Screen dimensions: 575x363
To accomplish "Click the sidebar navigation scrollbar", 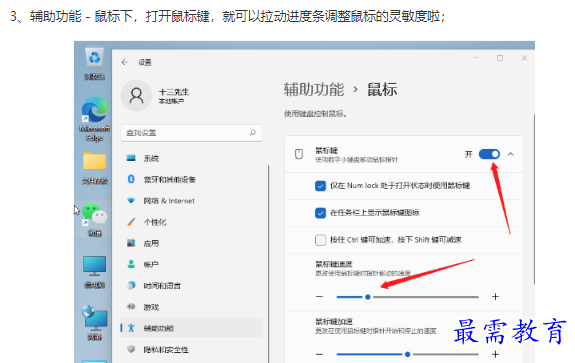I will click(x=269, y=264).
